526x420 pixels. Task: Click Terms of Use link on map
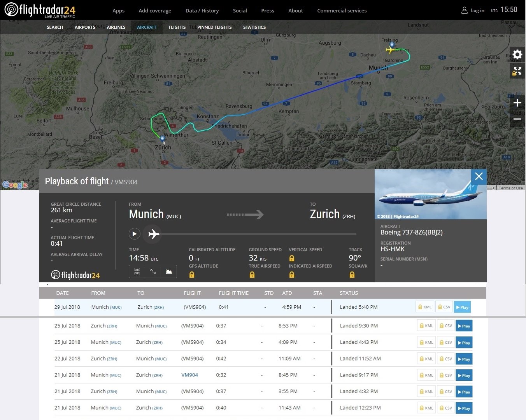click(x=511, y=188)
